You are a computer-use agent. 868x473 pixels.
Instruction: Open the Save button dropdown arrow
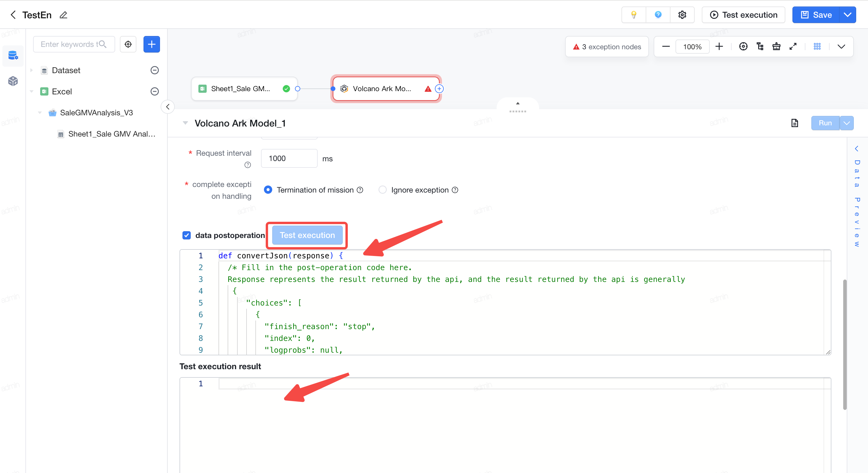[x=847, y=15]
